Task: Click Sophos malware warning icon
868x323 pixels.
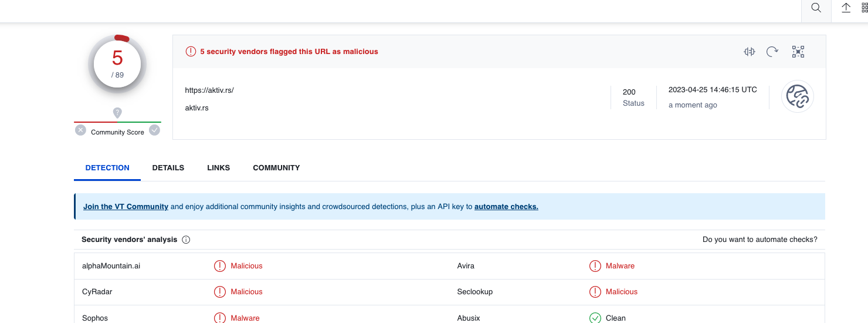Action: coord(220,318)
